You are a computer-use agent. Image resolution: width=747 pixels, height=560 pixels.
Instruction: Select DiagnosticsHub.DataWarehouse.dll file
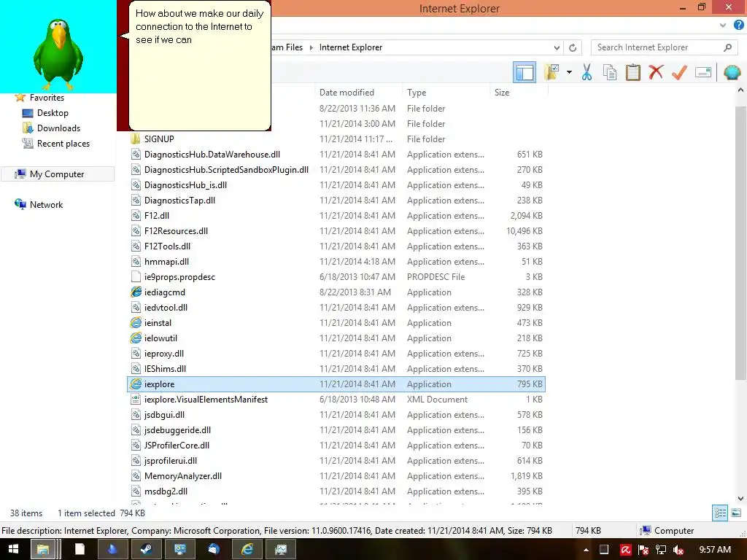tap(336, 155)
